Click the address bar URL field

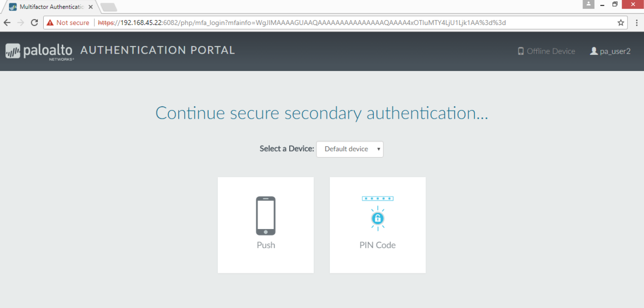coord(312,23)
